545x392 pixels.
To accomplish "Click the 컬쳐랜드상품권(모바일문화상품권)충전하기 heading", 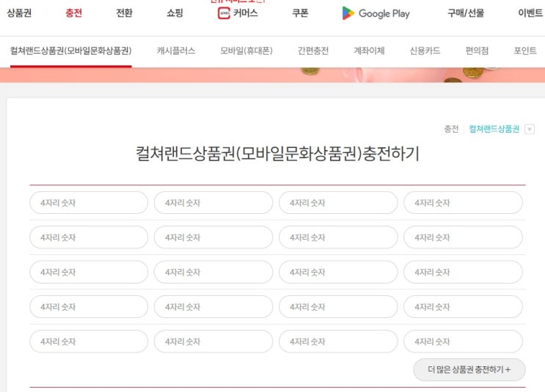I will 277,153.
